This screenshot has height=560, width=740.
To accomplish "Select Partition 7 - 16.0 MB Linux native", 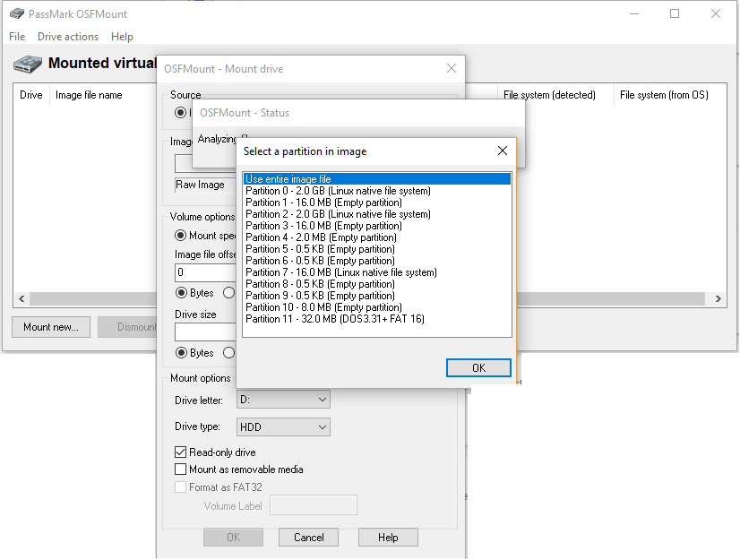I will (377, 272).
